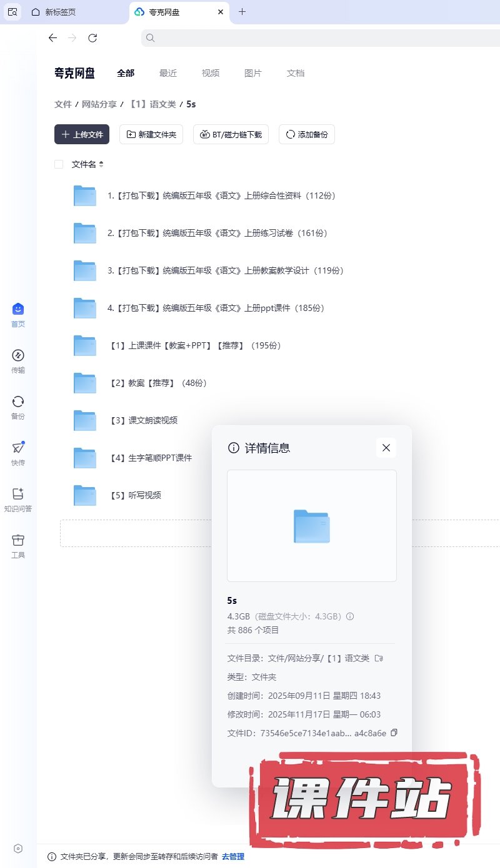Reload the page with the refresh icon
The image size is (500, 868).
[x=92, y=38]
